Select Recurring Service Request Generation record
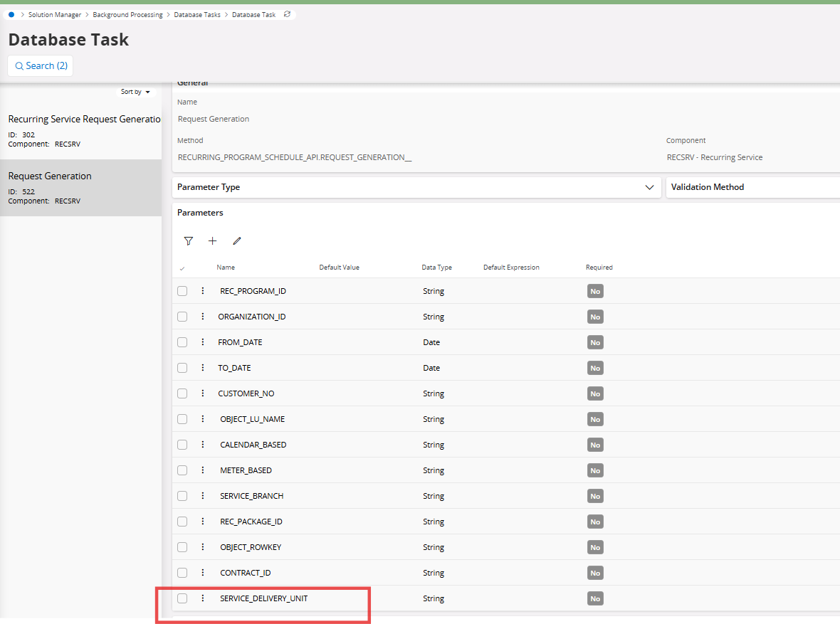 (x=81, y=131)
